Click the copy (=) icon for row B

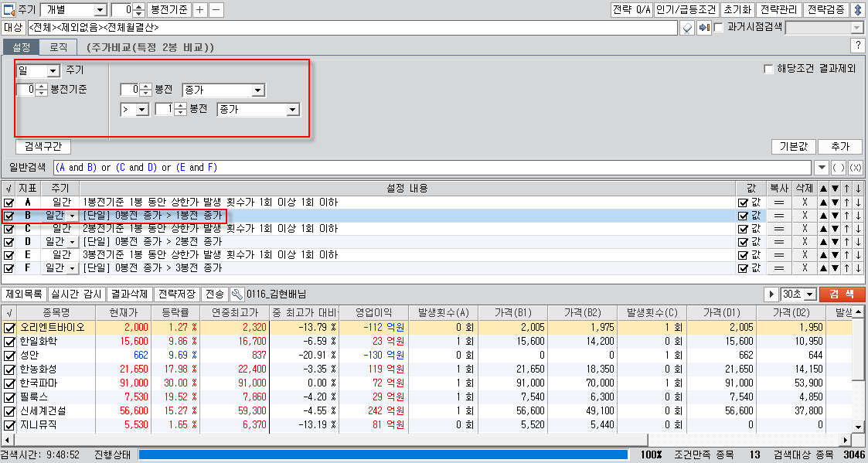[x=778, y=216]
